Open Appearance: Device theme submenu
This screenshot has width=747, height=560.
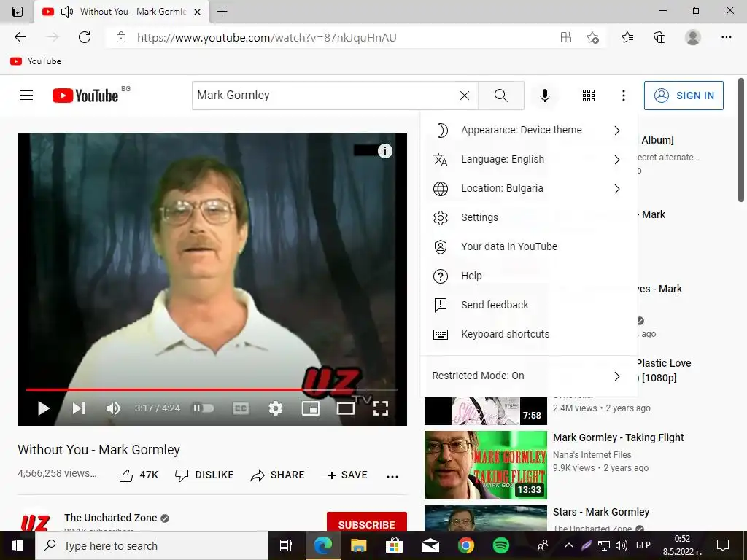[529, 130]
